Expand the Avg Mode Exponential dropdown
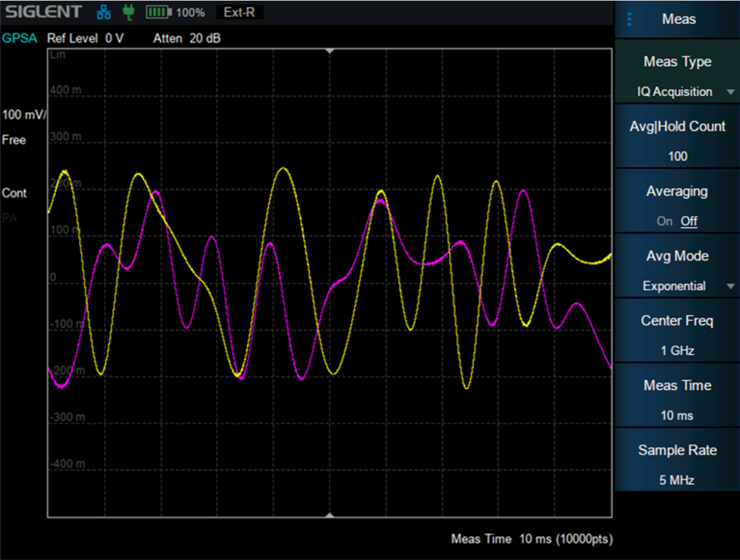 (x=677, y=286)
